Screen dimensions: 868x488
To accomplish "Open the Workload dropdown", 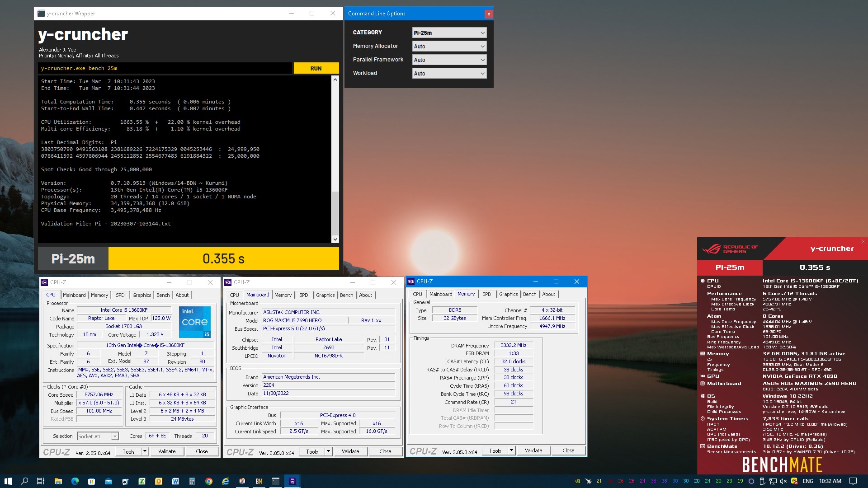I will 449,73.
